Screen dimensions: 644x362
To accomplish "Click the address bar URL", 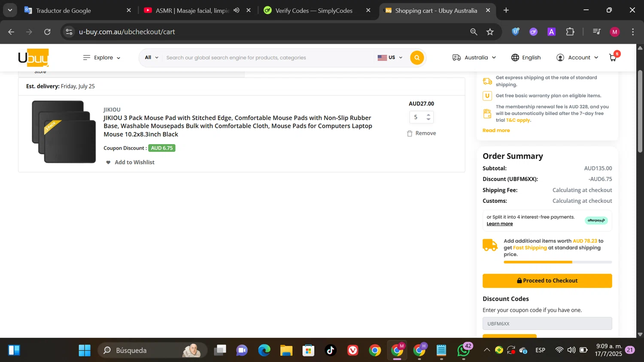I will [x=127, y=32].
